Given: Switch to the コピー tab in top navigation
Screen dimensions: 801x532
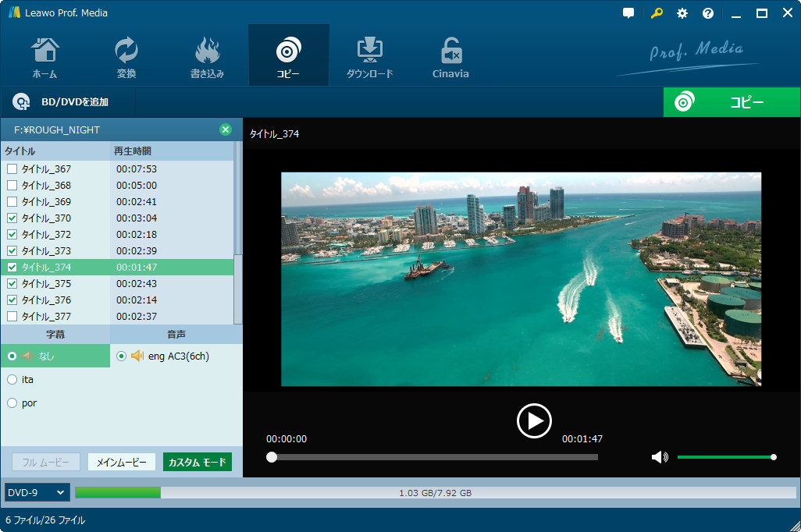Looking at the screenshot, I should (288, 55).
